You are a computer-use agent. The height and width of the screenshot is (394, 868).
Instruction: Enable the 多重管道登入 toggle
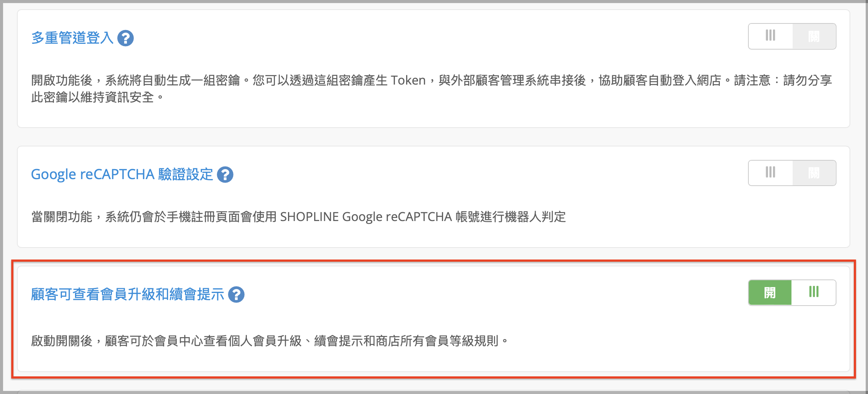(792, 36)
